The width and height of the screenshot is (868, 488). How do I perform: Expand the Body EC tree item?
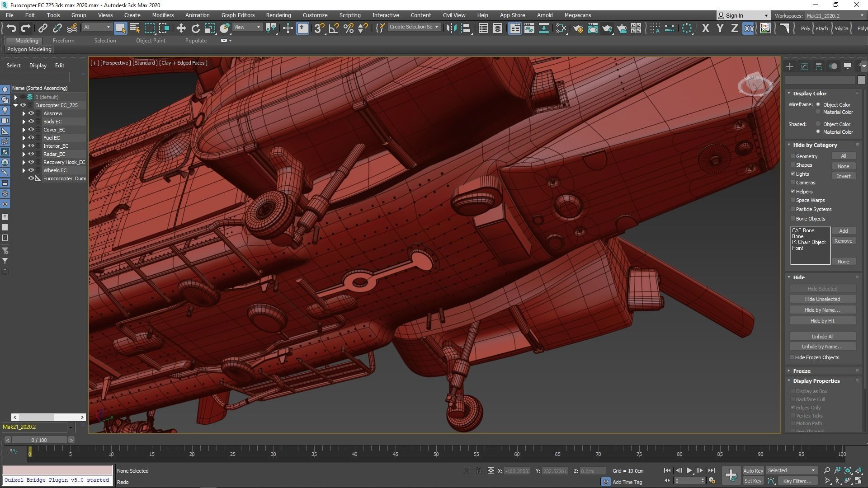pos(24,122)
